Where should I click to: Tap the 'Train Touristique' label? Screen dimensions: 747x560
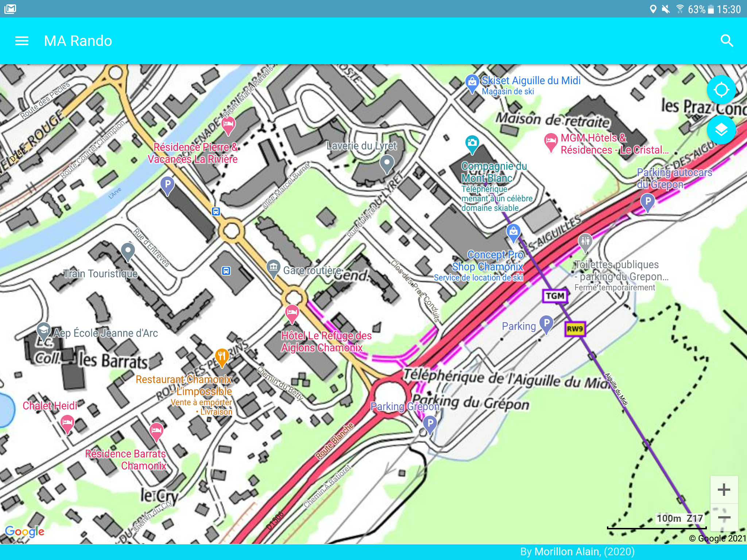coord(101,274)
